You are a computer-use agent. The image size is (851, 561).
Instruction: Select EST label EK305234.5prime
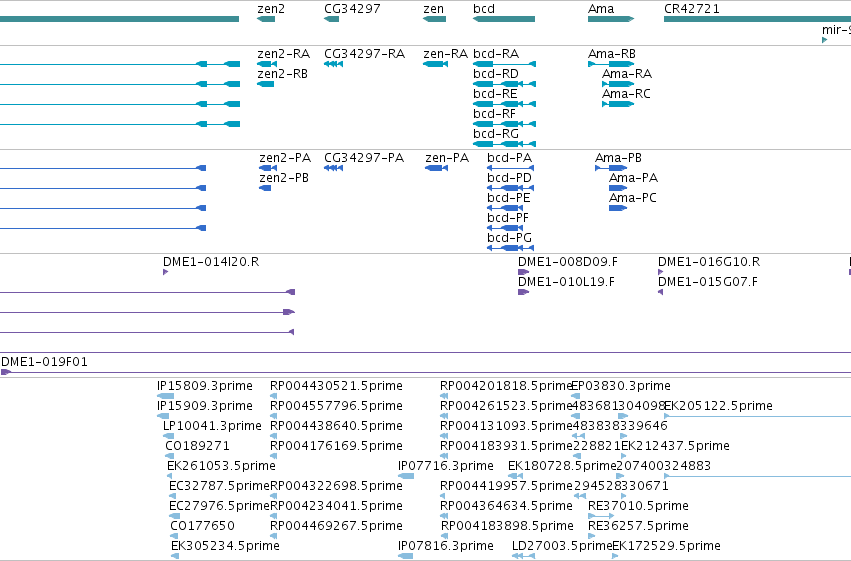(225, 546)
